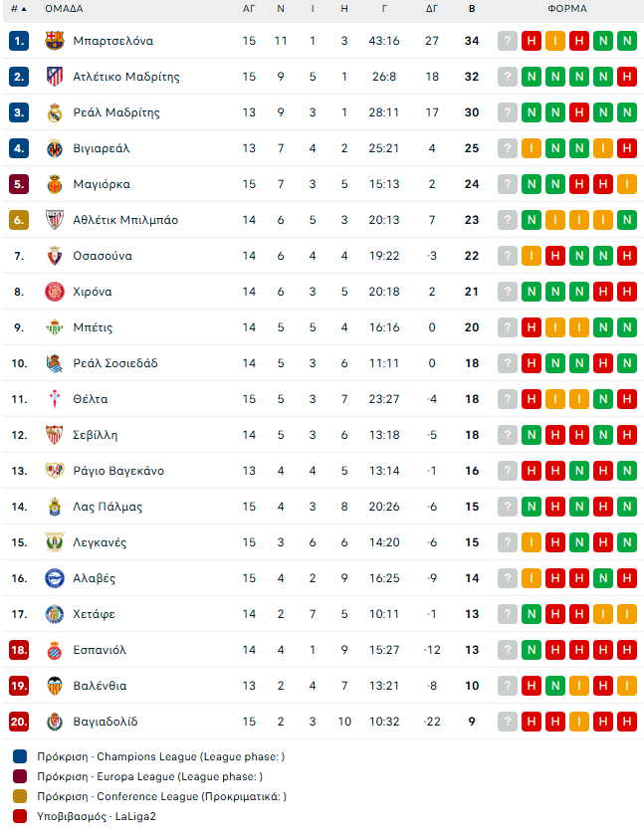Click the Real Betis crest icon

tap(54, 327)
